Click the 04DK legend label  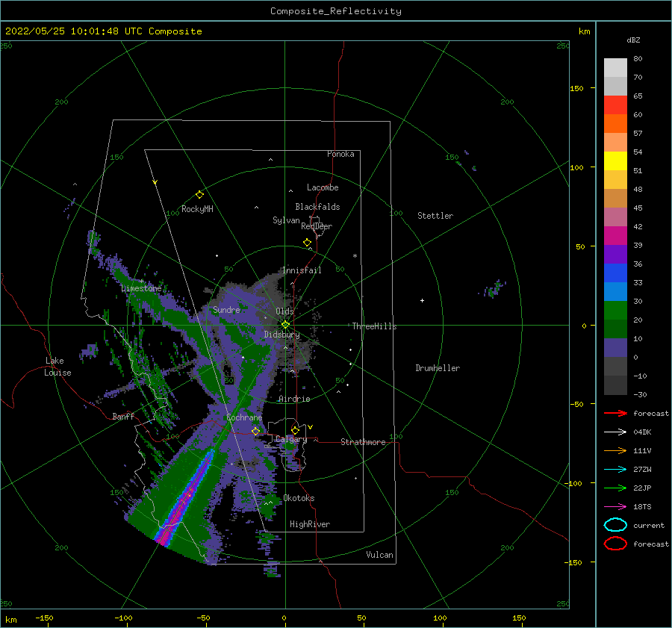pos(642,432)
